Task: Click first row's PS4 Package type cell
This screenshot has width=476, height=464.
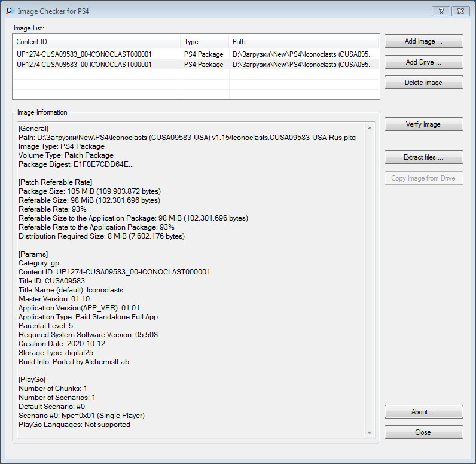Action: point(204,54)
